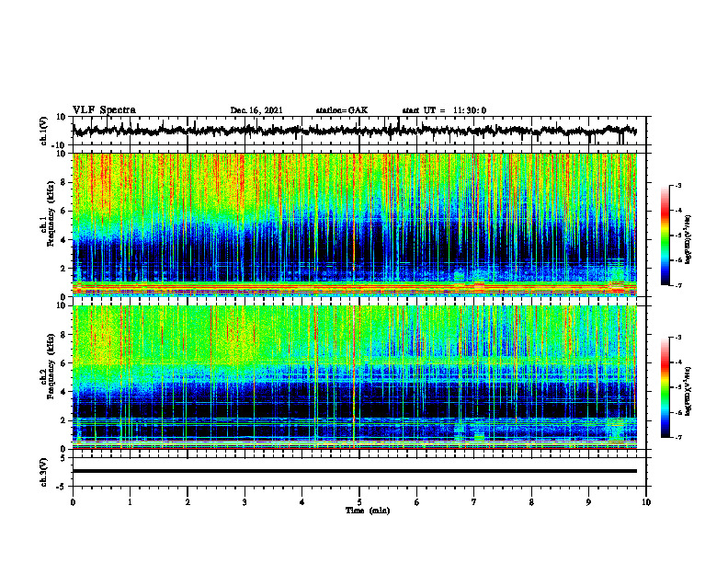Click the ch.1 spectrogram frequency tick "2"

pyautogui.click(x=63, y=268)
